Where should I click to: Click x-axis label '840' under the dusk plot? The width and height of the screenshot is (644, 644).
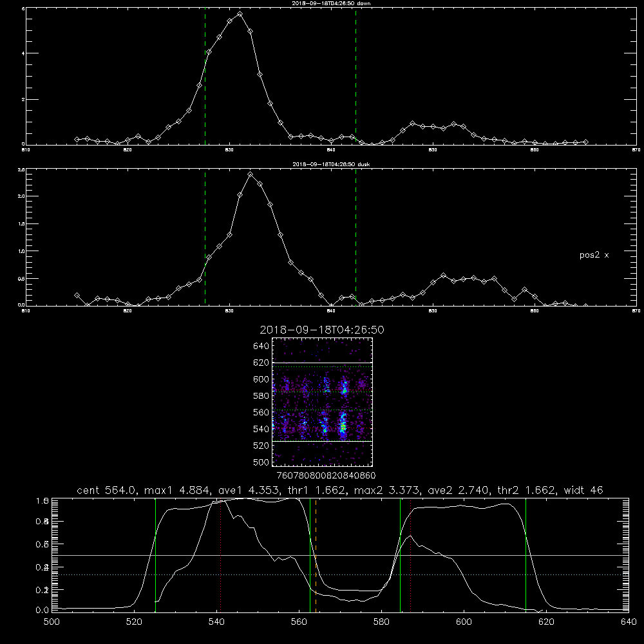click(331, 311)
